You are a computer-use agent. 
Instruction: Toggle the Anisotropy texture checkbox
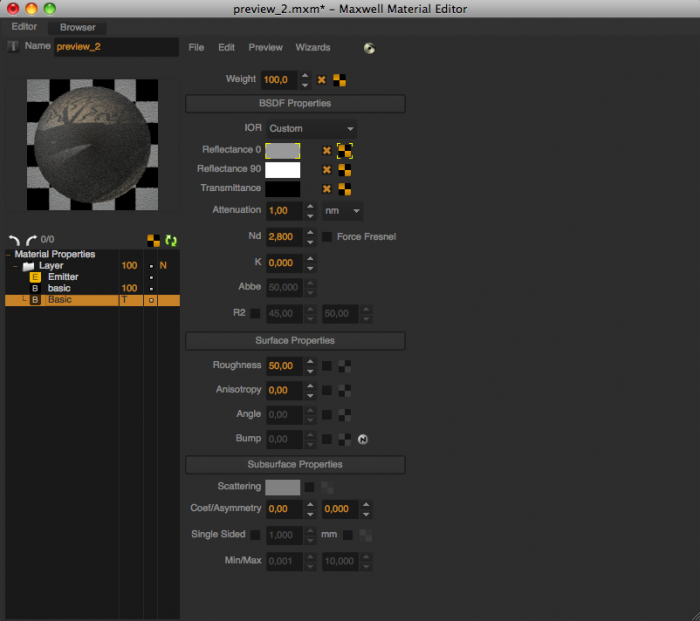[x=327, y=391]
